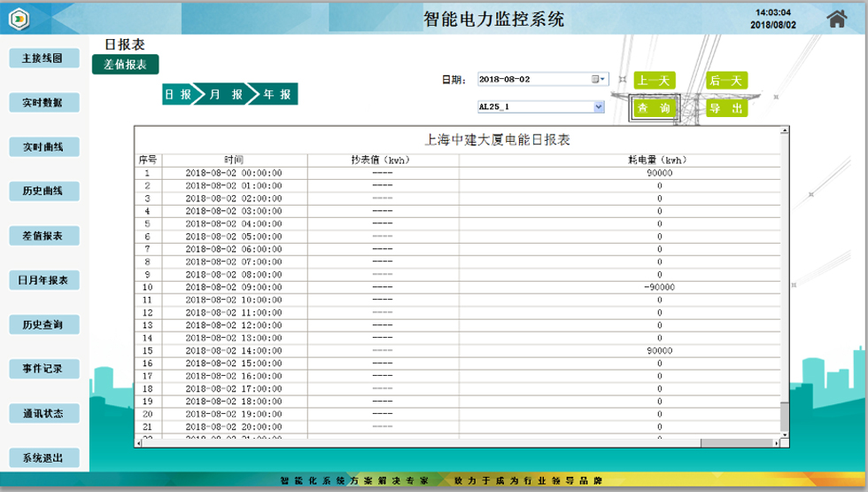Switch to the 年报 yearly report tab
The image size is (868, 492).
[x=276, y=94]
